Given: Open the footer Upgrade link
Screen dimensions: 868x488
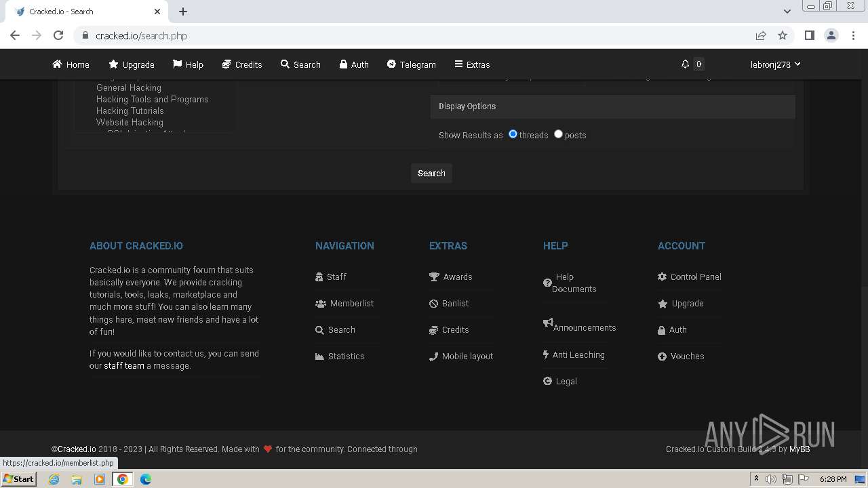Looking at the screenshot, I should pos(681,303).
